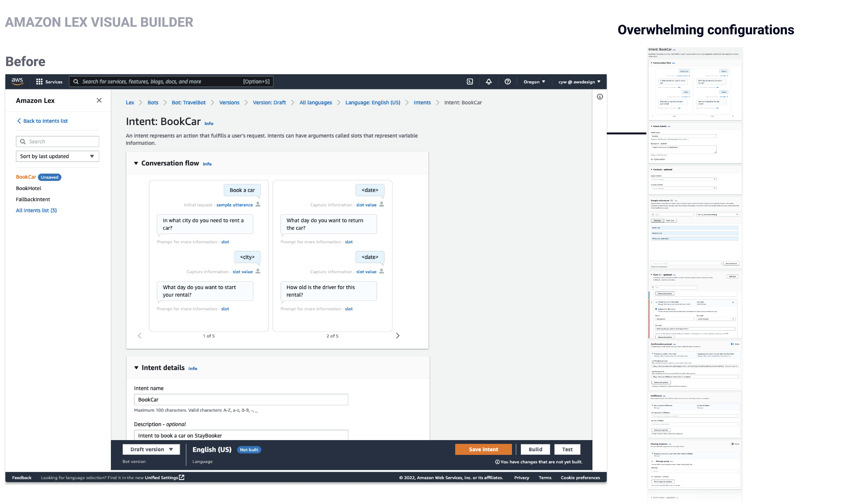Click Info link next to Intent: BookCar
The image size is (853, 504).
(x=209, y=124)
